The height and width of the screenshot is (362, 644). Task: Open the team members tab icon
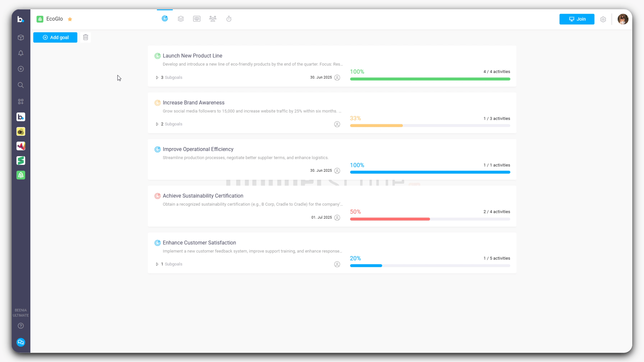point(213,19)
